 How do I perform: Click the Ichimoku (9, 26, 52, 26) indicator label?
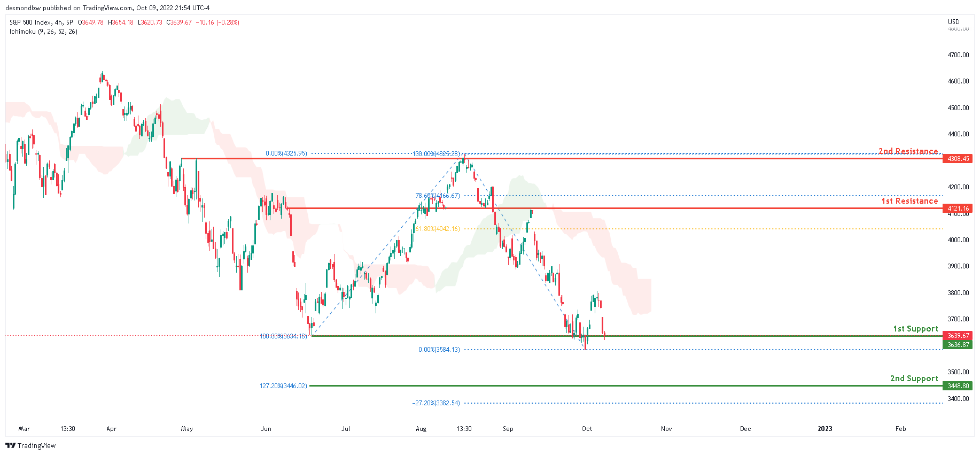click(43, 32)
